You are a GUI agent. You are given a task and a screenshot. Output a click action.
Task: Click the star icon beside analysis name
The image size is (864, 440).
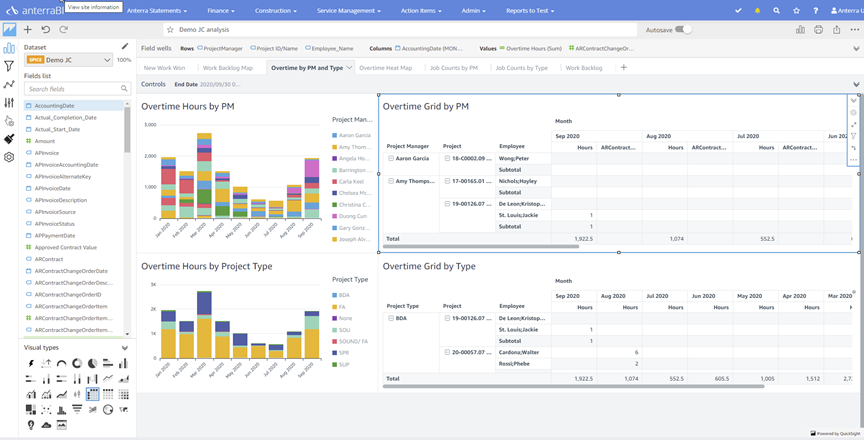pos(170,30)
